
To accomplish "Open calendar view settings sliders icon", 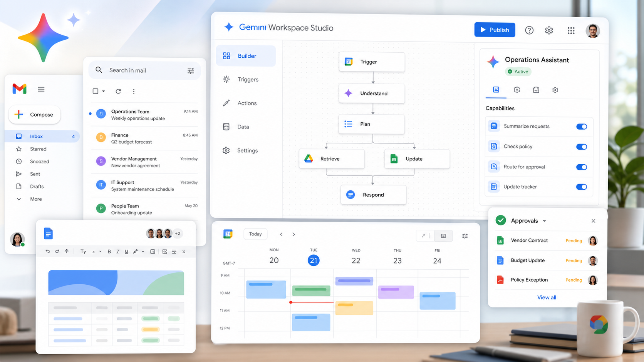I will (465, 236).
